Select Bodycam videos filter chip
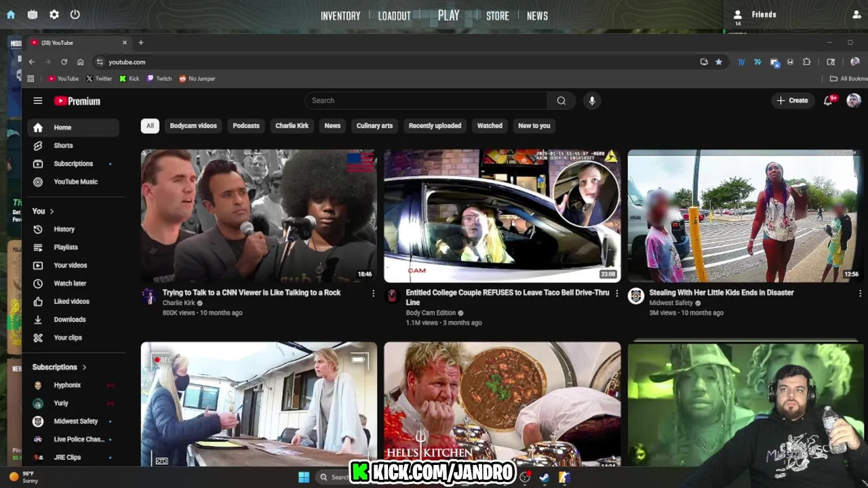868x488 pixels. [193, 126]
